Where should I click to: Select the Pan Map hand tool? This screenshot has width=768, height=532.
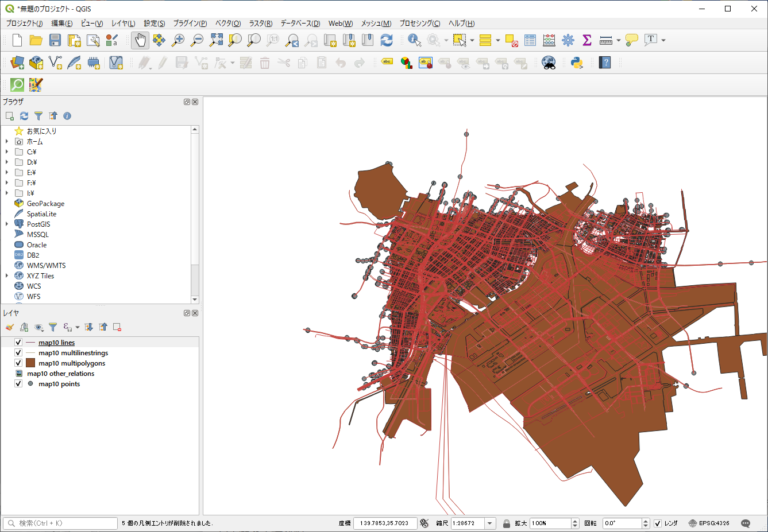tap(140, 40)
